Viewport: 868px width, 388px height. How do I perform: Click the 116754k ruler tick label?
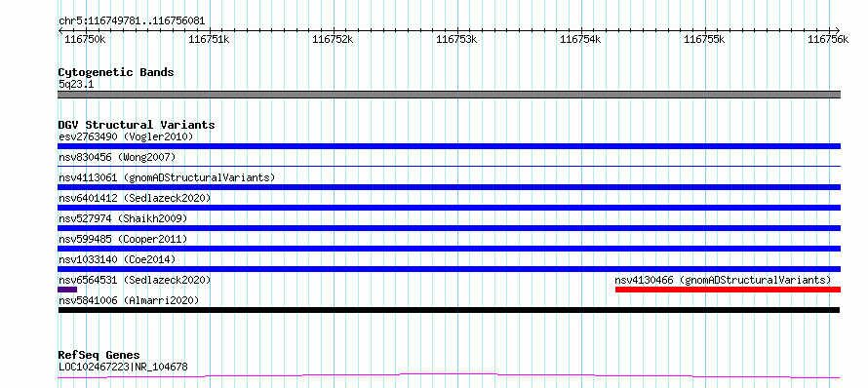tap(580, 39)
